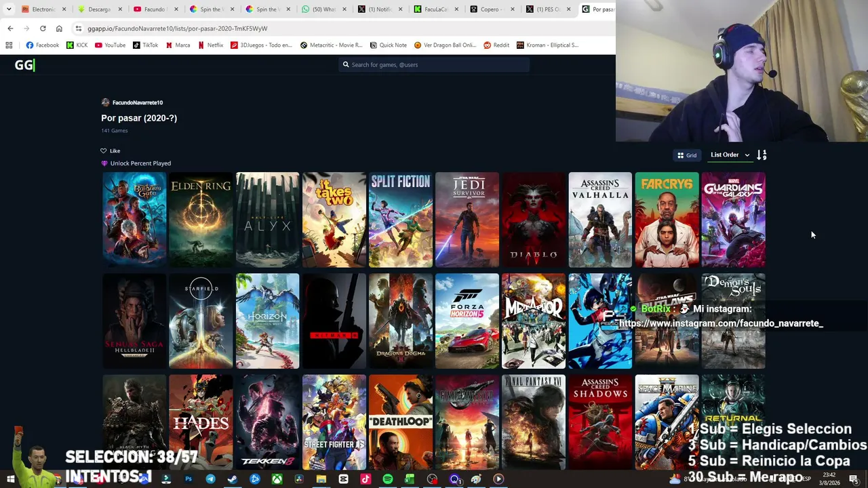Select the Starfield game cover
This screenshot has width=868, height=488.
(201, 321)
